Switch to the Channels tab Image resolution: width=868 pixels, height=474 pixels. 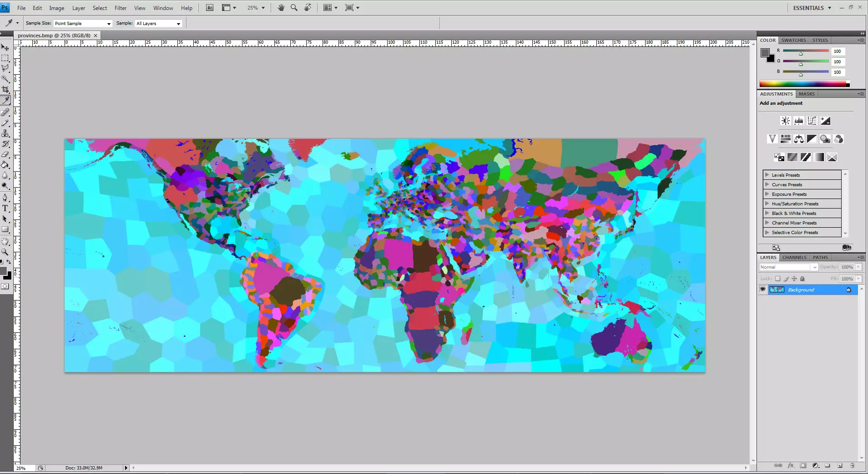[x=794, y=257]
